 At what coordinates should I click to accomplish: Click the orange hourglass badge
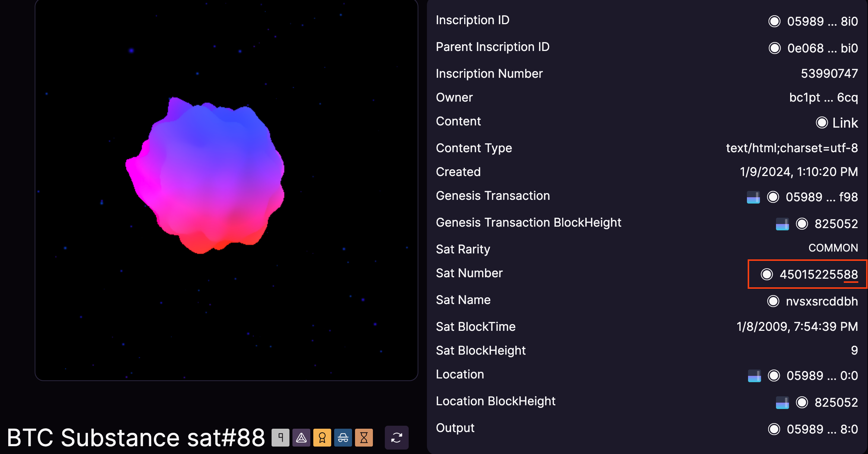pos(364,438)
